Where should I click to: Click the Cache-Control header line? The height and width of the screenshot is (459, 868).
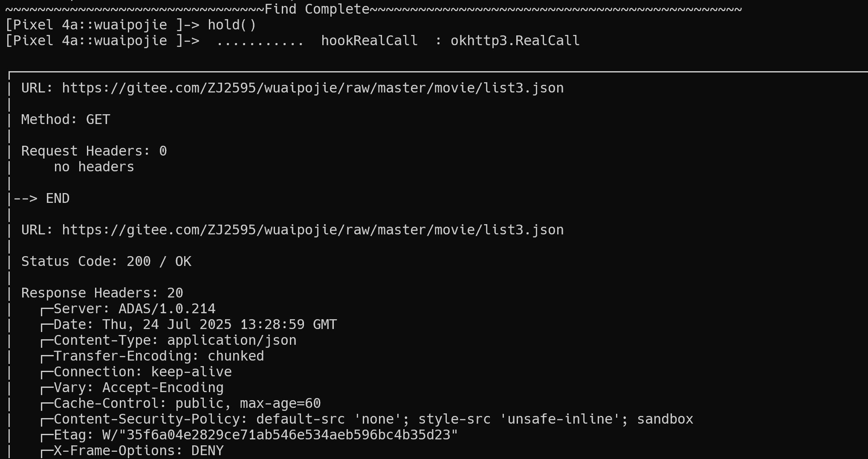point(187,404)
